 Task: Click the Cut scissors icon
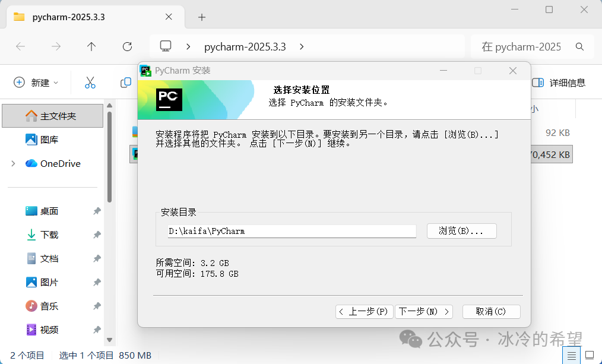pyautogui.click(x=90, y=83)
